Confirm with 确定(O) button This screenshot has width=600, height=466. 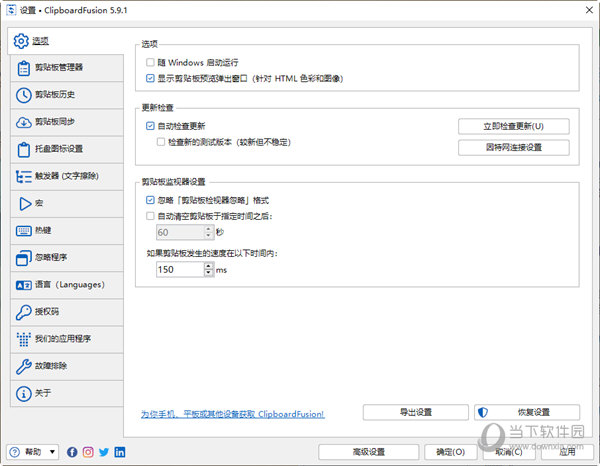tap(450, 452)
